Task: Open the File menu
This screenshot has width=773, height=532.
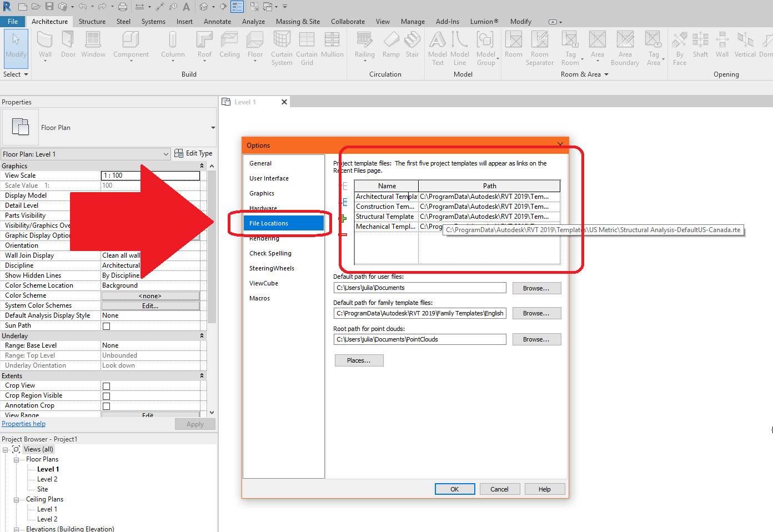Action: pos(12,21)
